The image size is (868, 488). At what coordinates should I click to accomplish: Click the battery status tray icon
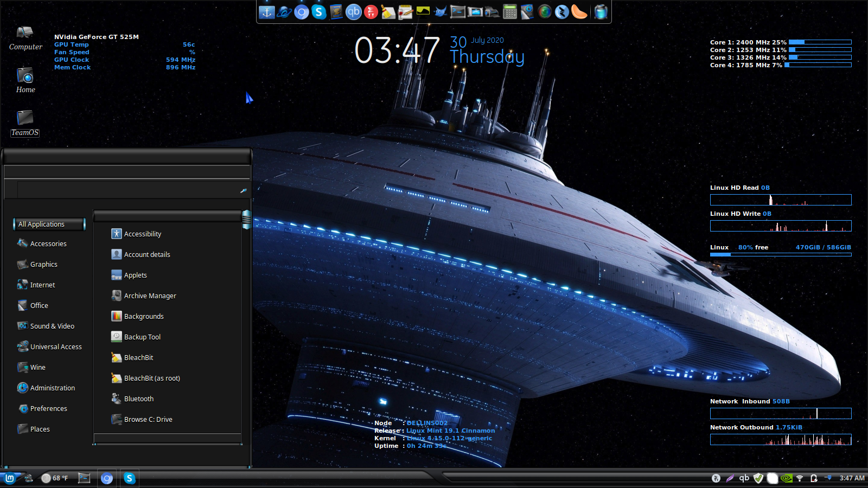tap(814, 478)
